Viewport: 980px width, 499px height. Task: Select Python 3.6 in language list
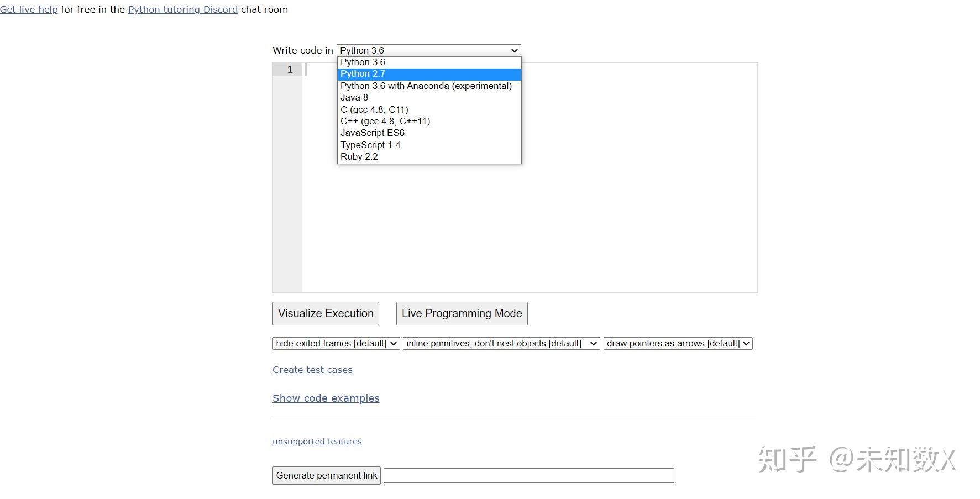pyautogui.click(x=363, y=62)
